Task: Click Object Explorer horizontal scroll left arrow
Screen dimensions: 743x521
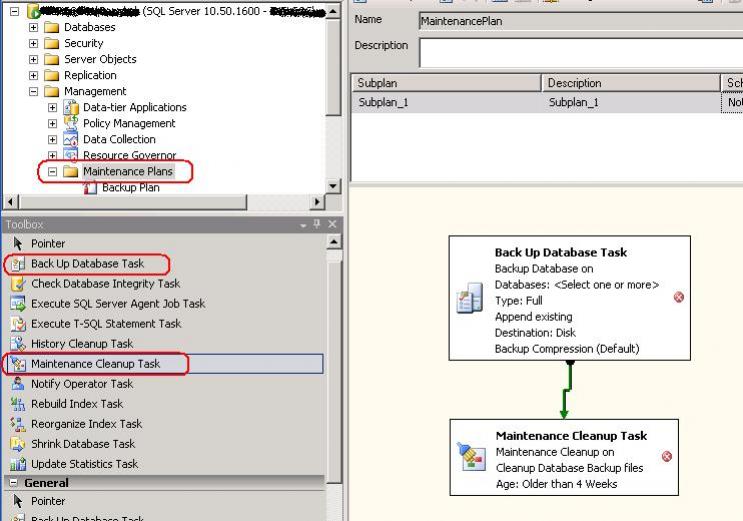Action: coord(11,202)
